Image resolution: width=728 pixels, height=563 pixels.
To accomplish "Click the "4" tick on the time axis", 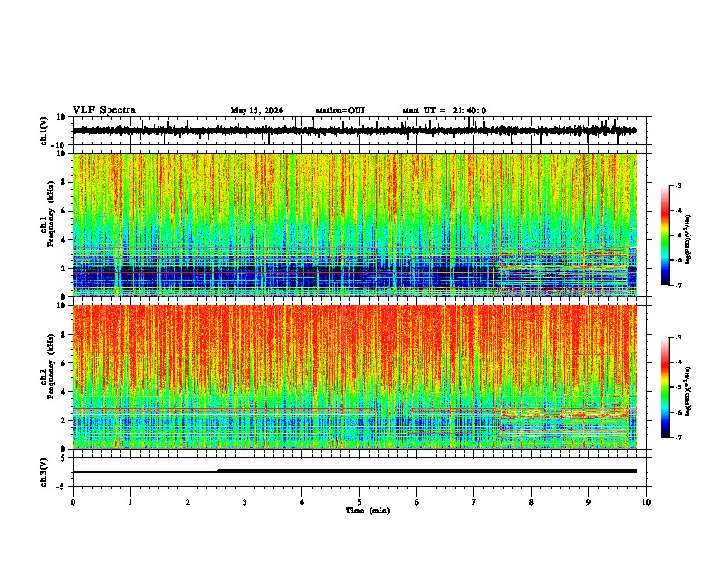I will 301,502.
